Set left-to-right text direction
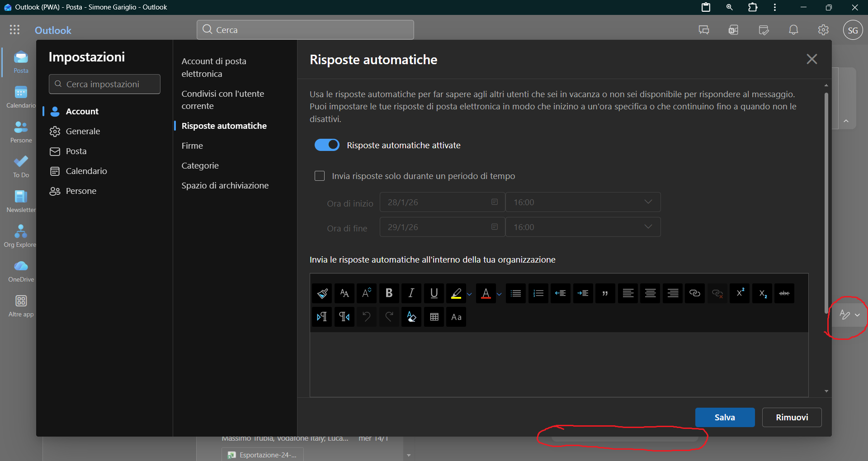 (x=322, y=317)
